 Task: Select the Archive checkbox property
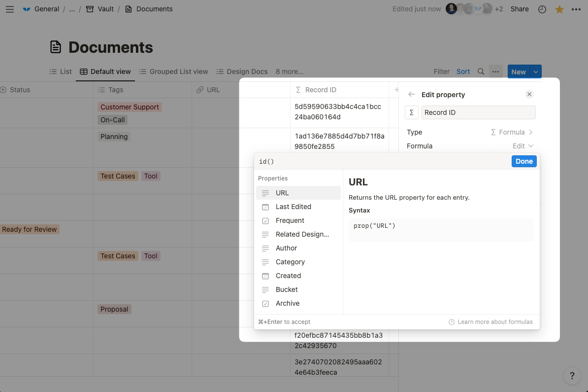pos(287,303)
